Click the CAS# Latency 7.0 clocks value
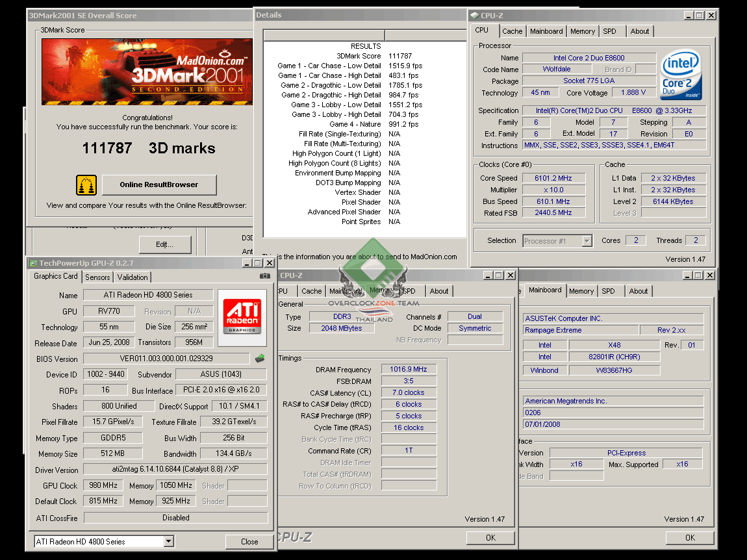Screen dimensions: 747x560 (409, 393)
